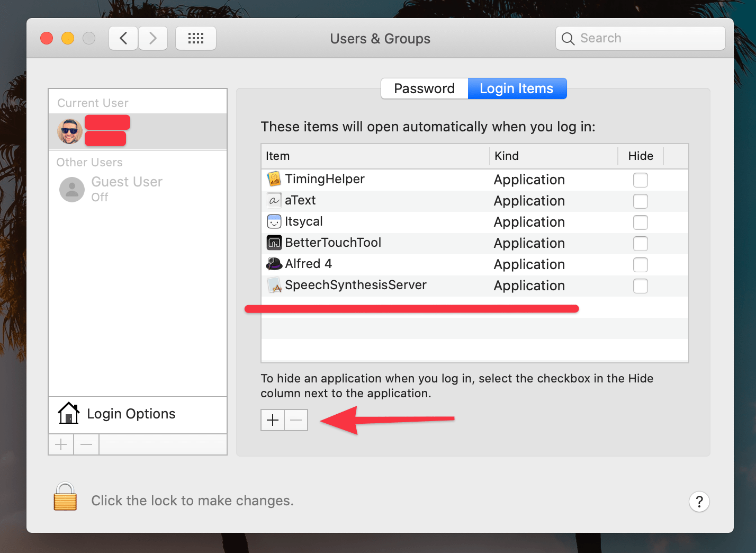
Task: Click the lock icon to make changes
Action: point(65,497)
